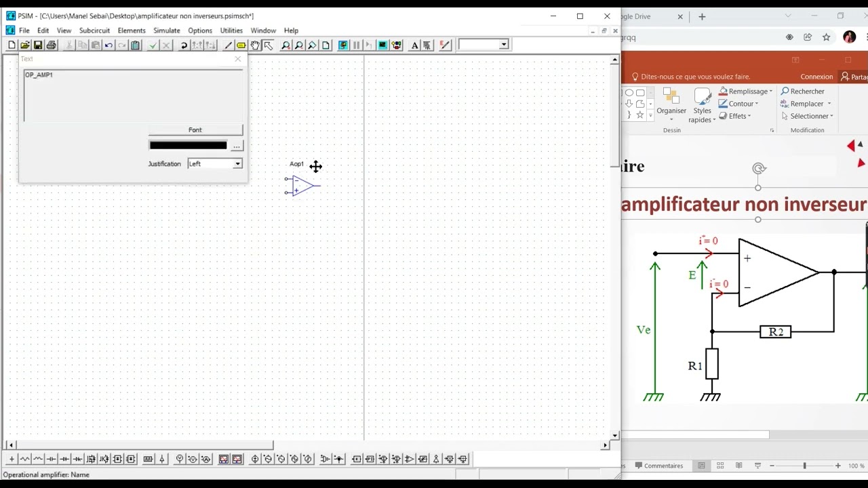Open the Help menu

291,30
